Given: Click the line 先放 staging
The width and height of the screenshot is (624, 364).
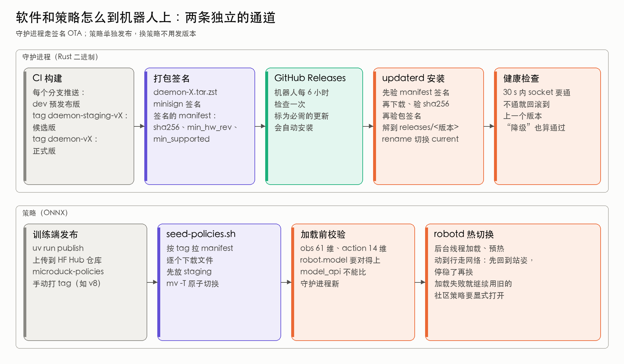Looking at the screenshot, I should coord(189,272).
